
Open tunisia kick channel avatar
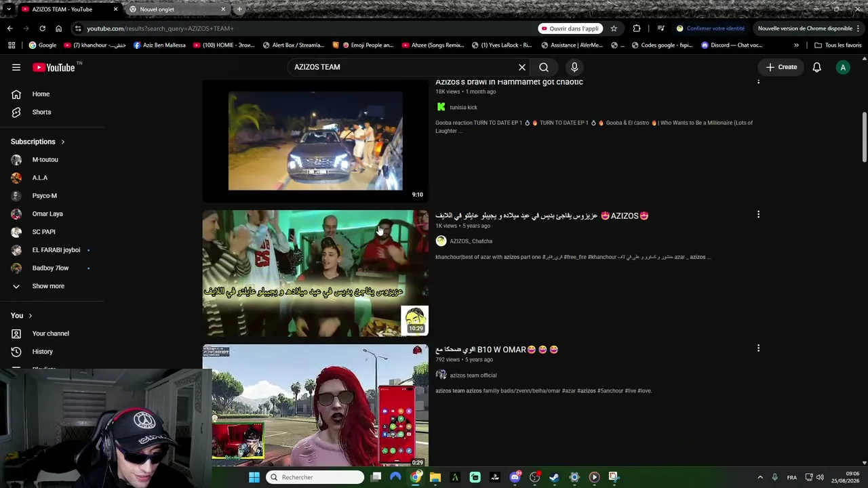click(441, 107)
